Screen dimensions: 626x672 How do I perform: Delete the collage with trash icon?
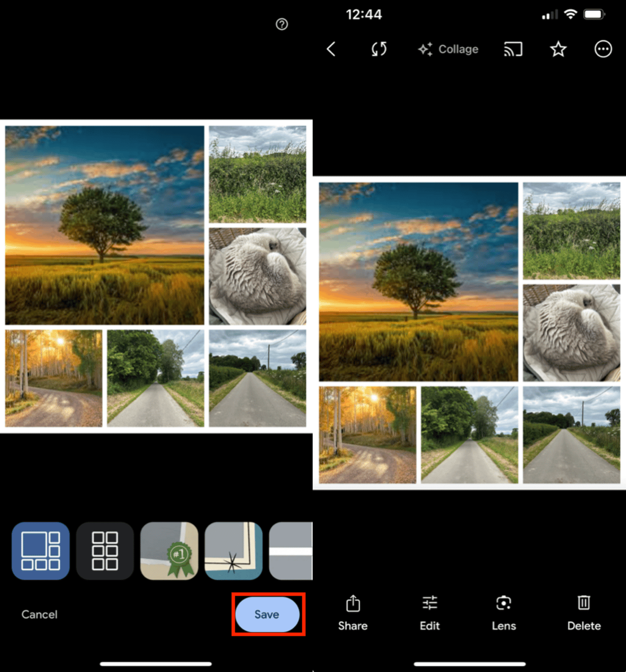[x=584, y=613]
